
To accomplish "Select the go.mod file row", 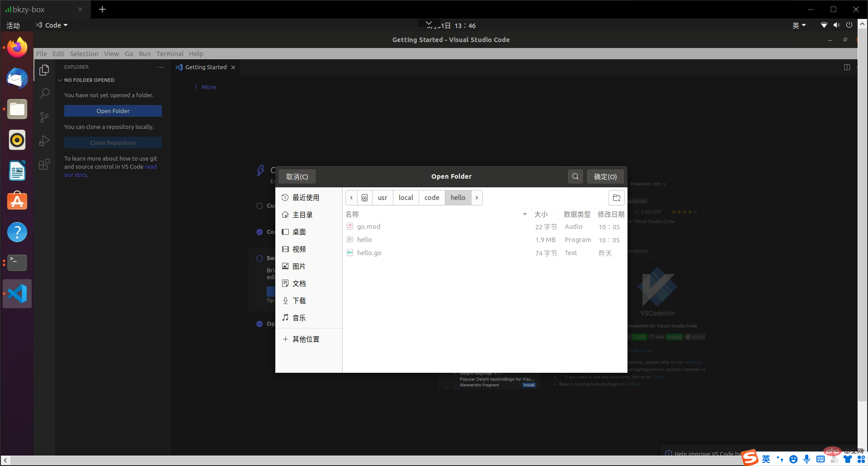I will 485,227.
